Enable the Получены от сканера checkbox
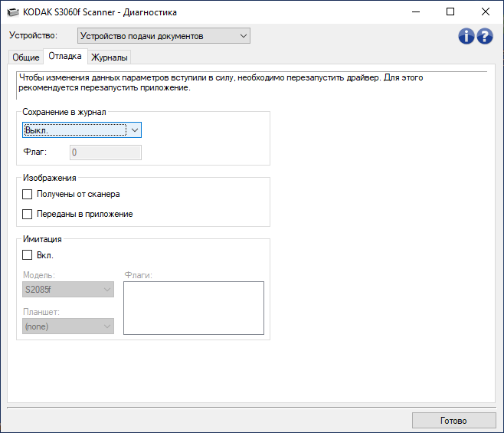Image resolution: width=504 pixels, height=433 pixels. pyautogui.click(x=28, y=195)
